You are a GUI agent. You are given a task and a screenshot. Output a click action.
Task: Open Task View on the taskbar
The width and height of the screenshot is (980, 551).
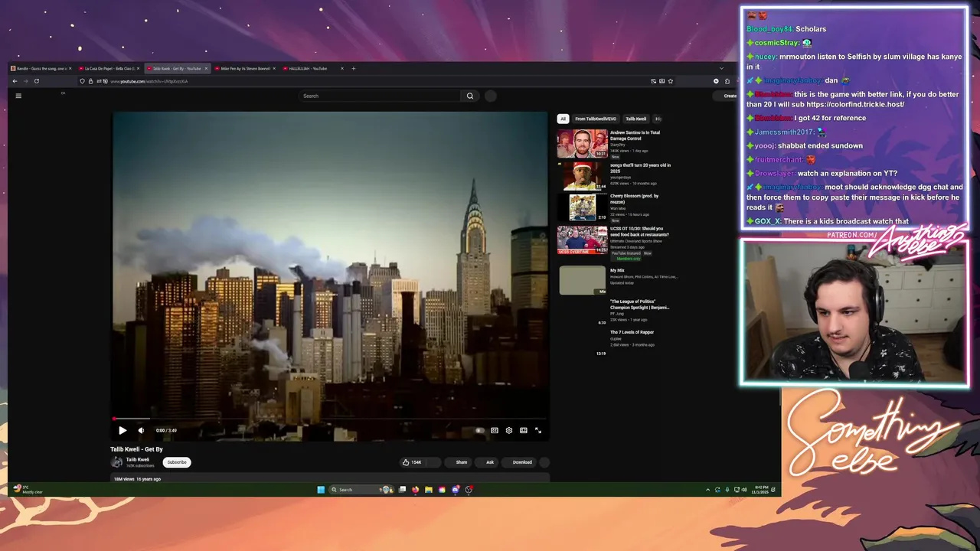(402, 490)
